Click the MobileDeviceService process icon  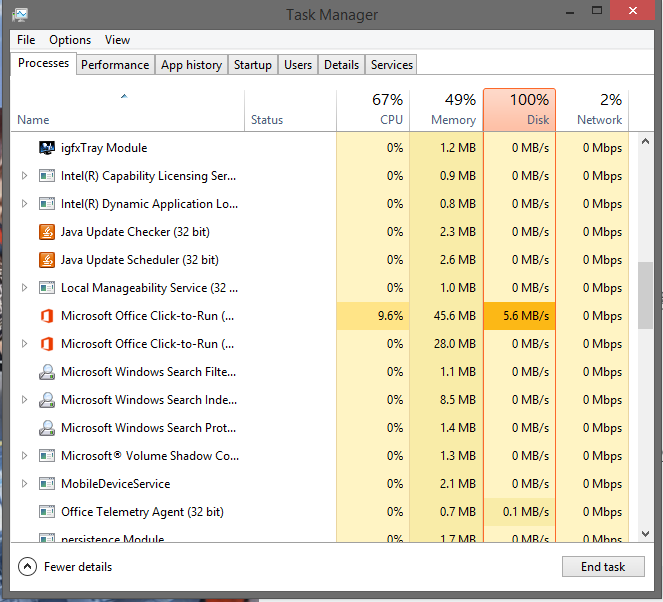[x=46, y=484]
